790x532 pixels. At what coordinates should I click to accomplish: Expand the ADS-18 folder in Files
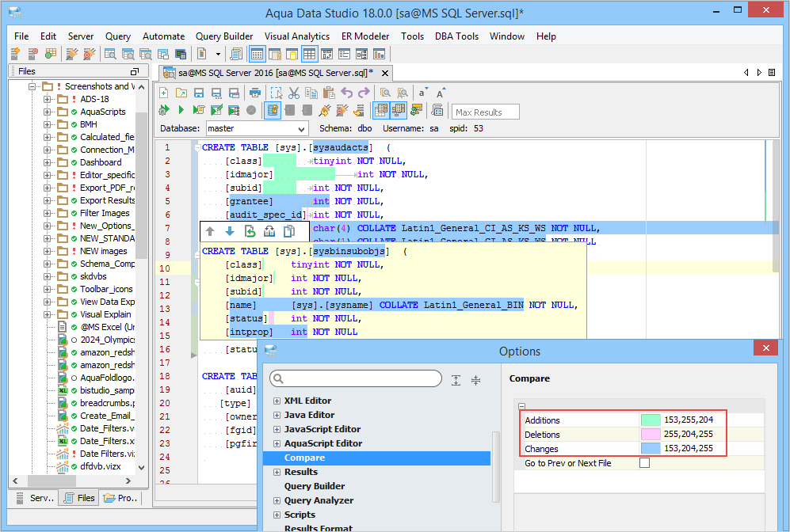(48, 99)
